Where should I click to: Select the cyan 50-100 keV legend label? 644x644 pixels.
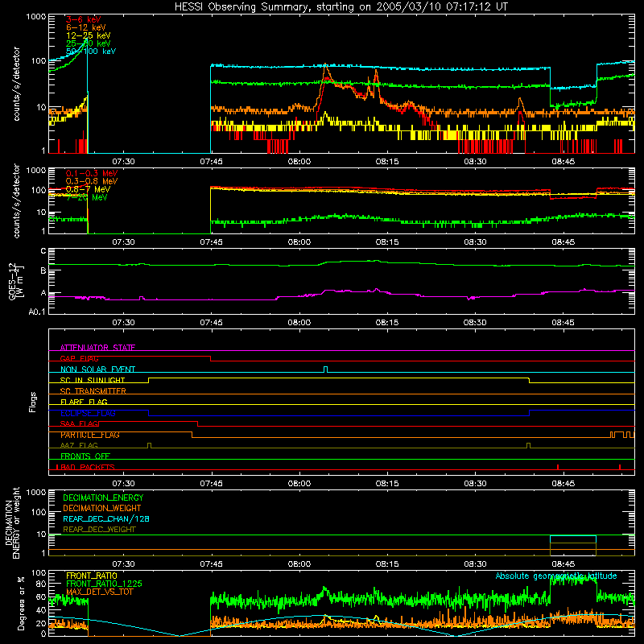(91, 52)
